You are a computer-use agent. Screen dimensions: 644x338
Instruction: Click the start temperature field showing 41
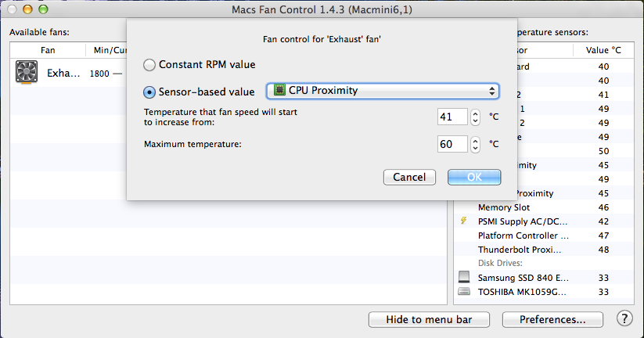pos(452,117)
